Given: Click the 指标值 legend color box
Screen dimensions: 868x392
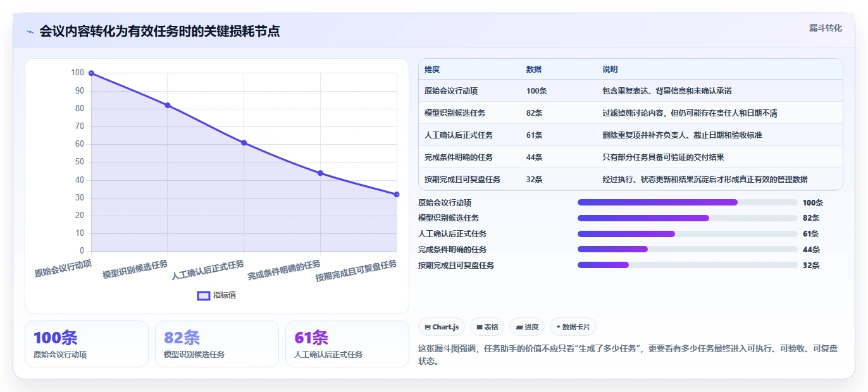Looking at the screenshot, I should click(x=204, y=295).
